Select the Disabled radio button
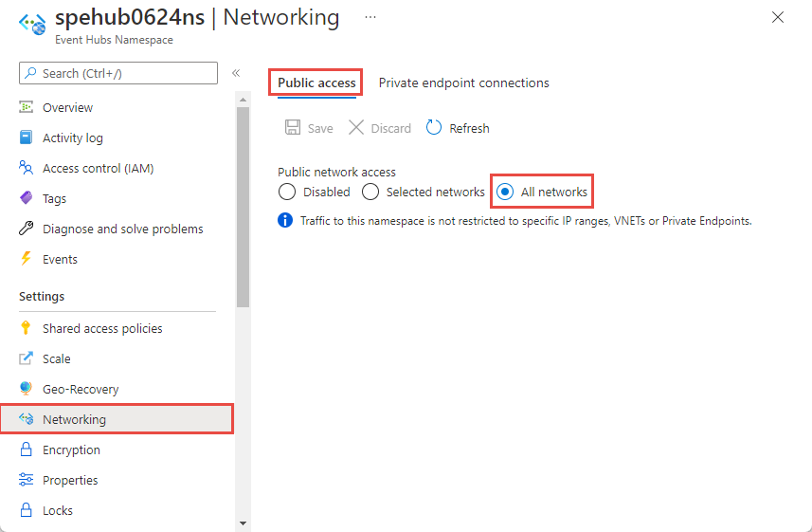This screenshot has width=812, height=532. pyautogui.click(x=287, y=192)
